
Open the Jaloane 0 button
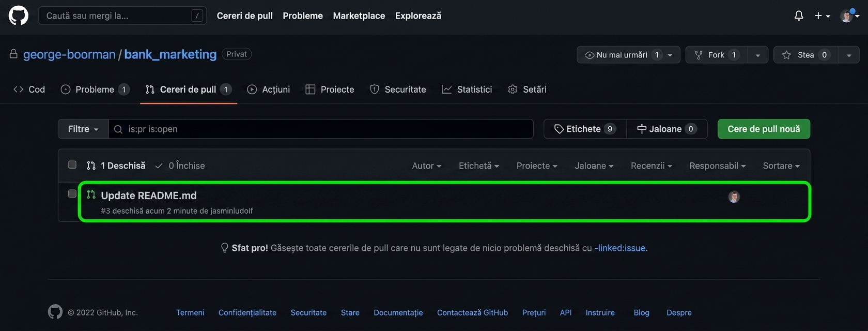tap(667, 129)
